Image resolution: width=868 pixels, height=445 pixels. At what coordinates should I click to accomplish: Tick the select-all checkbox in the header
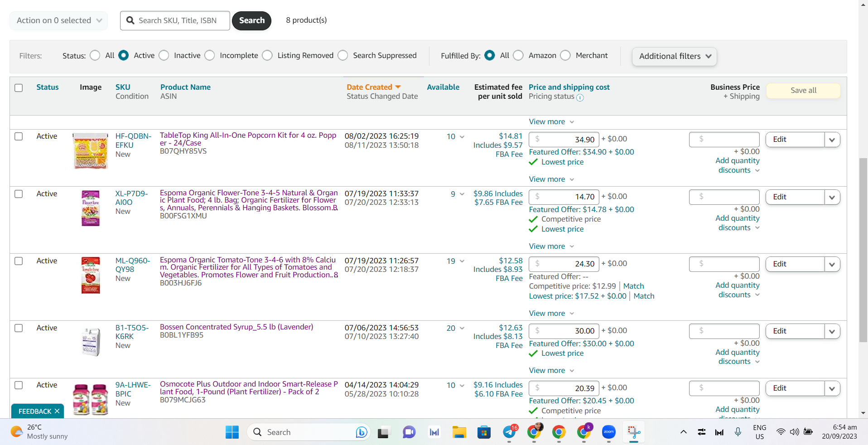click(19, 88)
